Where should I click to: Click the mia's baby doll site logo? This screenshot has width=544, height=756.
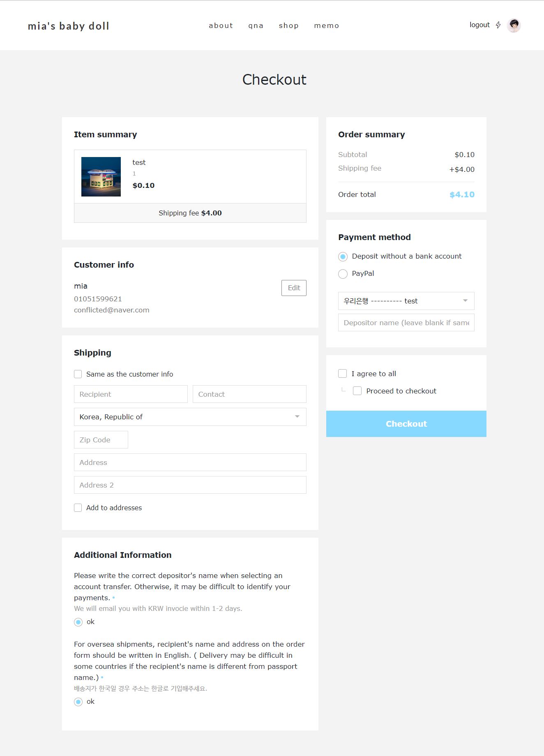69,26
